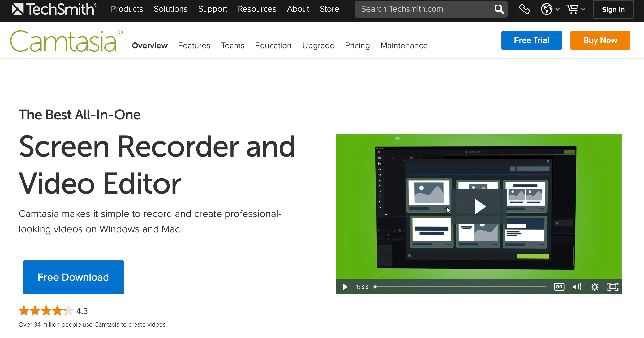Enter fullscreen video mode
Image resolution: width=644 pixels, height=338 pixels.
tap(613, 287)
